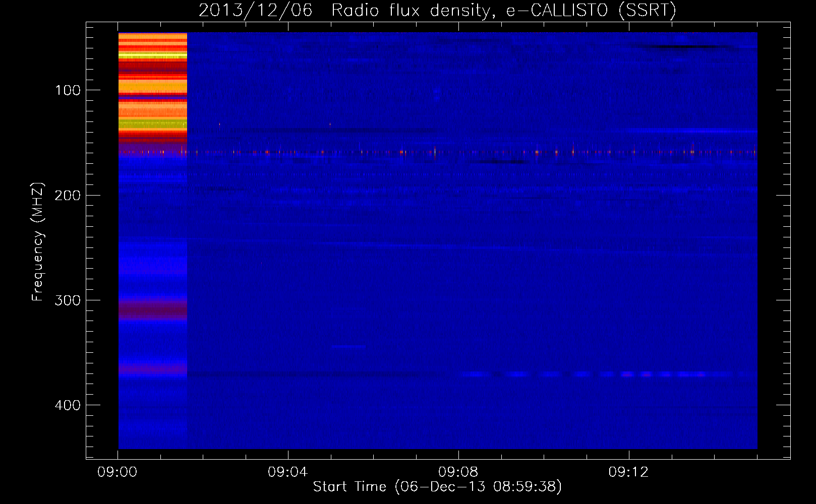The width and height of the screenshot is (816, 504).
Task: Click the bright orange-red burst region near 09:00
Action: tap(153, 88)
